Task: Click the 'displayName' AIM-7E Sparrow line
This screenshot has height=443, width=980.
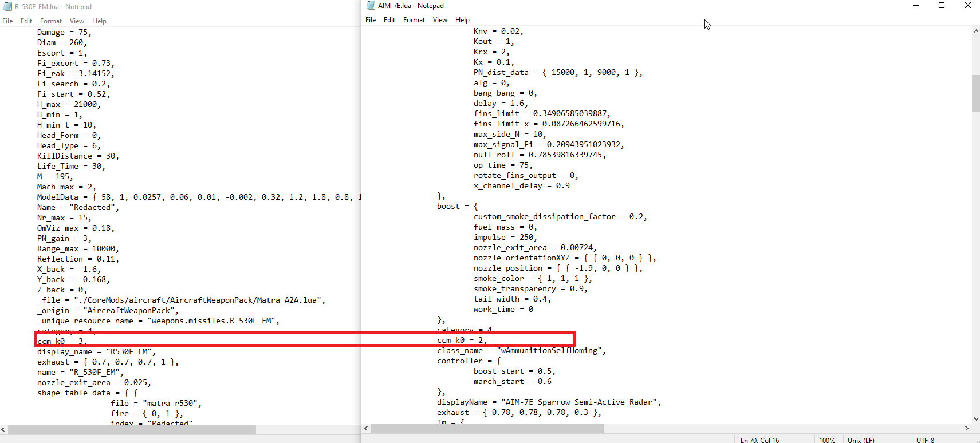Action: (549, 402)
